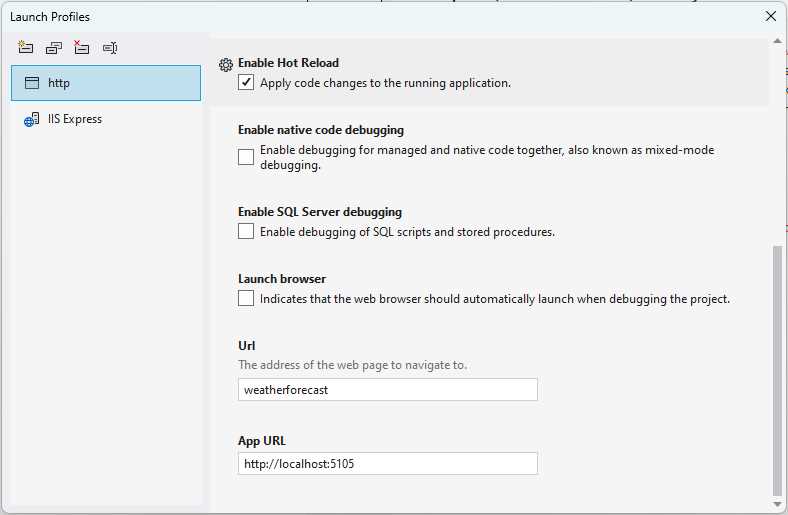Uncheck the Enable Hot Reload checkbox
This screenshot has height=515, width=788.
tap(246, 82)
